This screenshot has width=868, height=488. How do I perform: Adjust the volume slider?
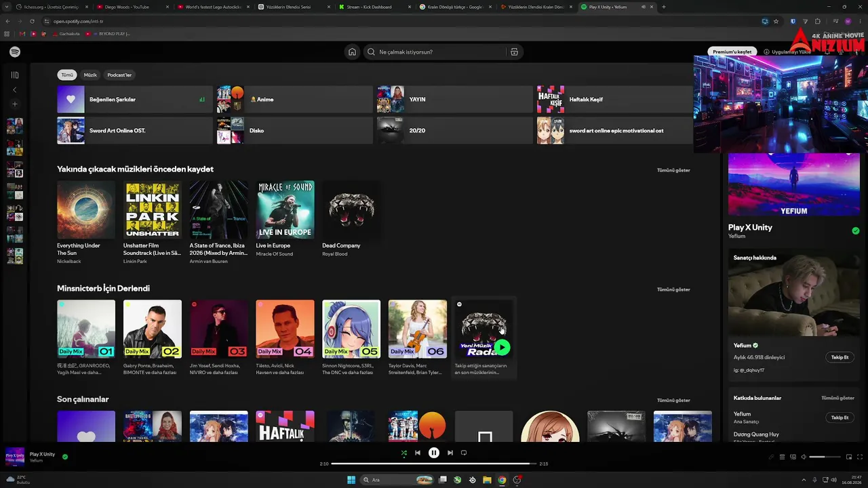[x=824, y=457]
